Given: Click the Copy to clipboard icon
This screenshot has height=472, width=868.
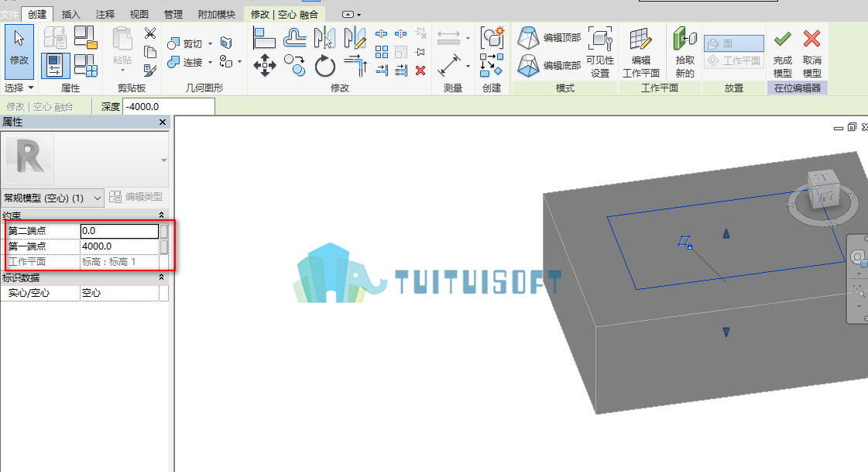Looking at the screenshot, I should coord(150,52).
